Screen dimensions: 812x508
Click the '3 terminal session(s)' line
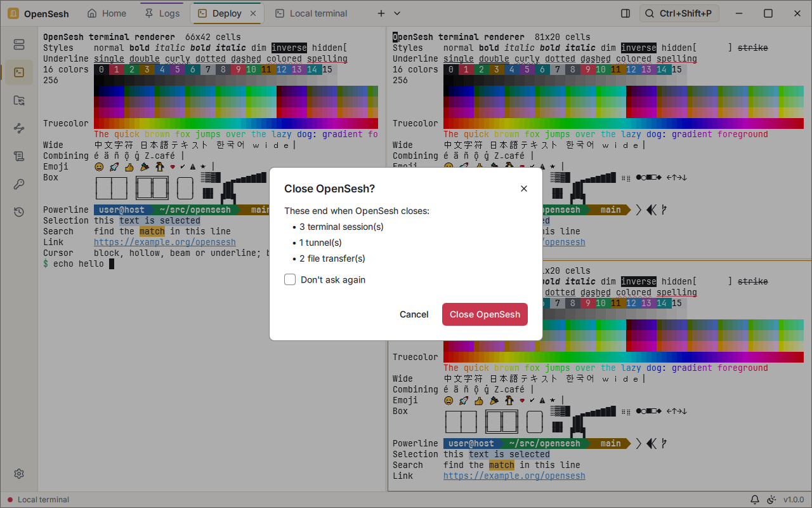341,227
